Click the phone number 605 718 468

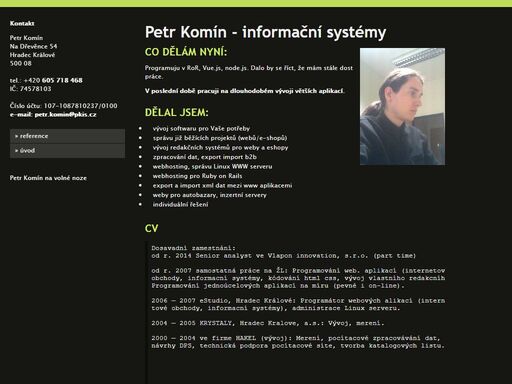click(62, 80)
